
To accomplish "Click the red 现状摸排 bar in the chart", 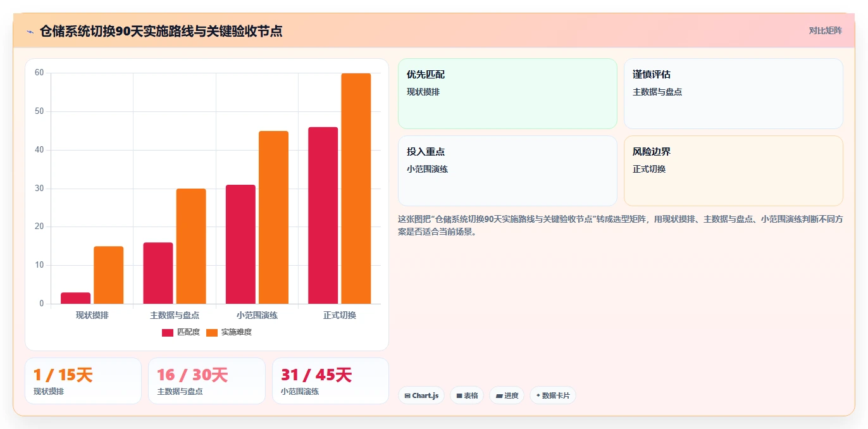I will point(75,298).
